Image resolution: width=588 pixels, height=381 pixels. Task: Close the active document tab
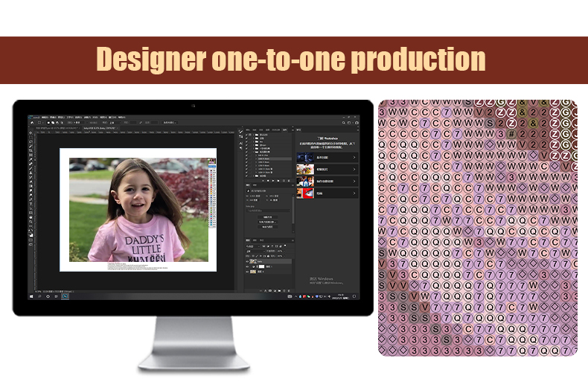coord(118,128)
